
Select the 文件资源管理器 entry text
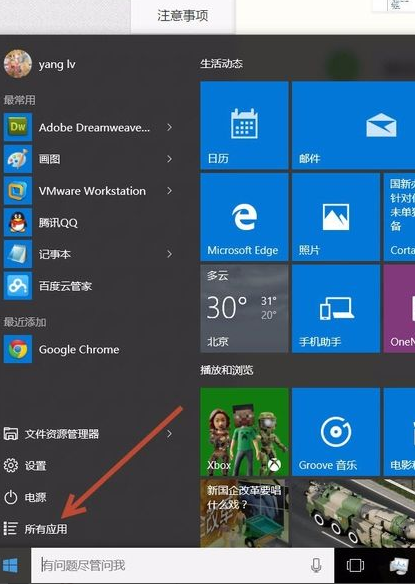click(62, 434)
